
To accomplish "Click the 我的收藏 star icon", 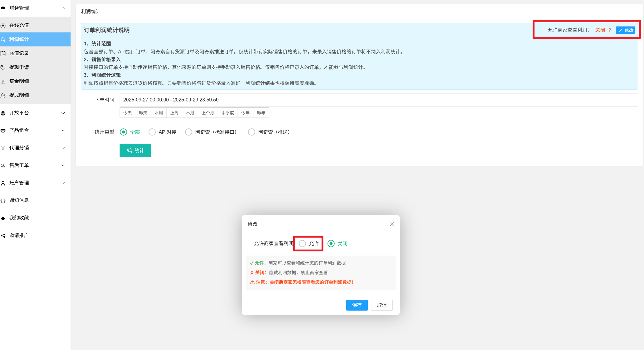I will tap(3, 218).
